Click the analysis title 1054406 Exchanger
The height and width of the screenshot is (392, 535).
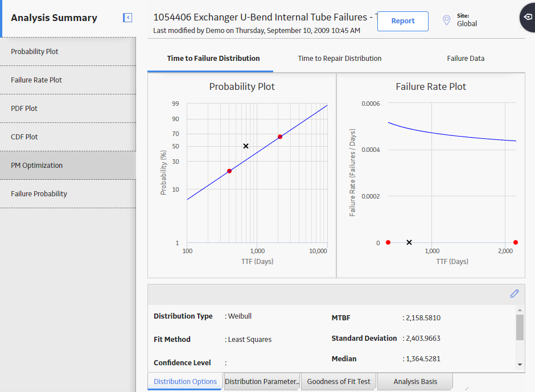pos(265,17)
